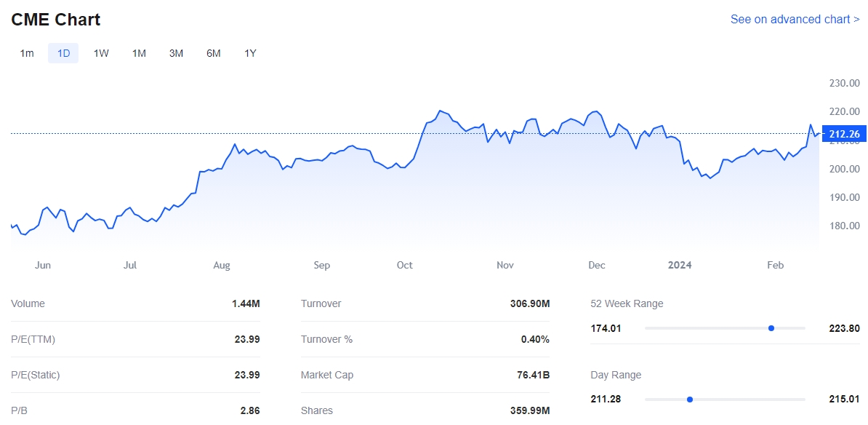Click the 230.00 price axis label

pos(844,83)
